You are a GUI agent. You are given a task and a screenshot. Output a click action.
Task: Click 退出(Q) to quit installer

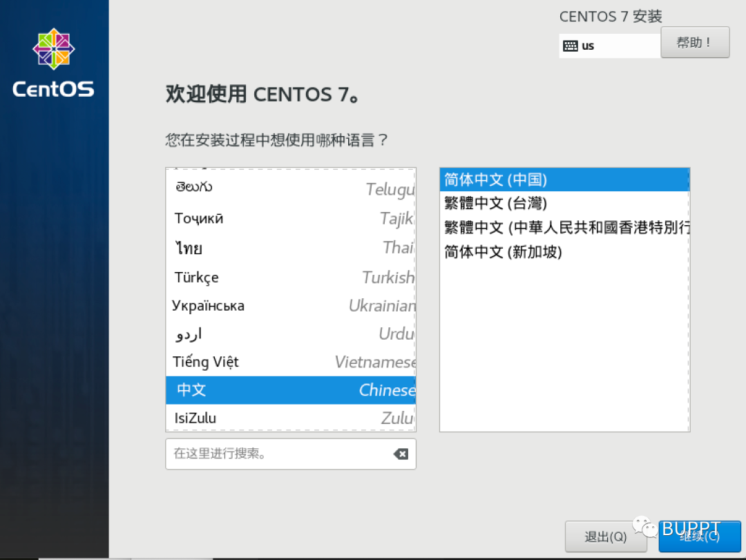(x=605, y=536)
